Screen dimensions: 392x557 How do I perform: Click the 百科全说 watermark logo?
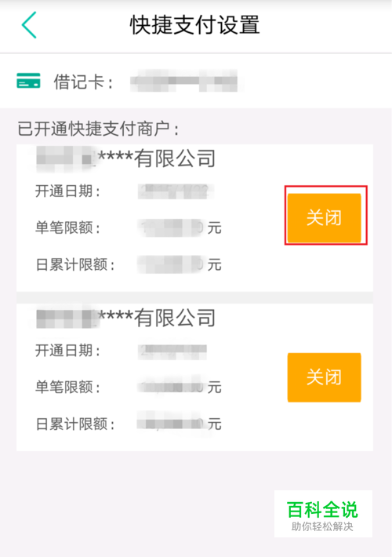coord(322,509)
